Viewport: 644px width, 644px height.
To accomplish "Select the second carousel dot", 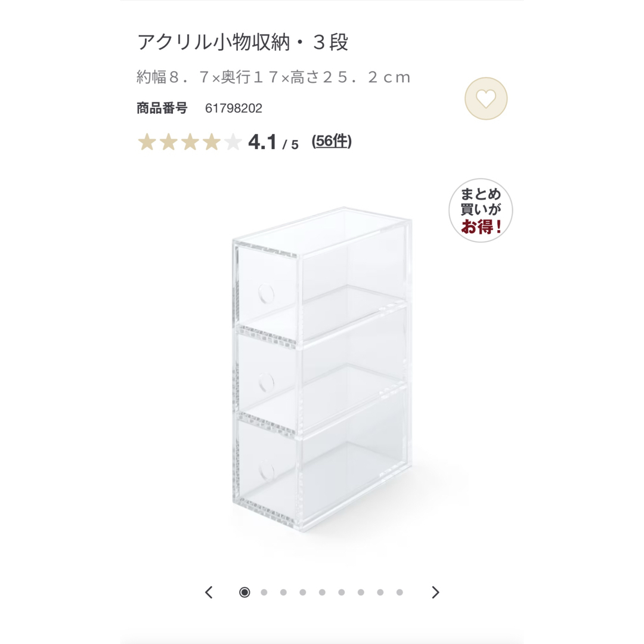I will 264,592.
